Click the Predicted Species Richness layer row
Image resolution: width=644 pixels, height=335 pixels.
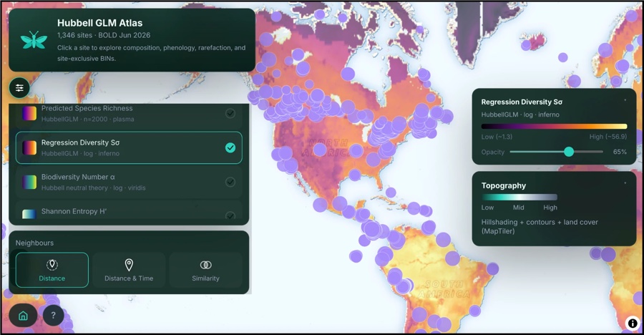click(129, 114)
